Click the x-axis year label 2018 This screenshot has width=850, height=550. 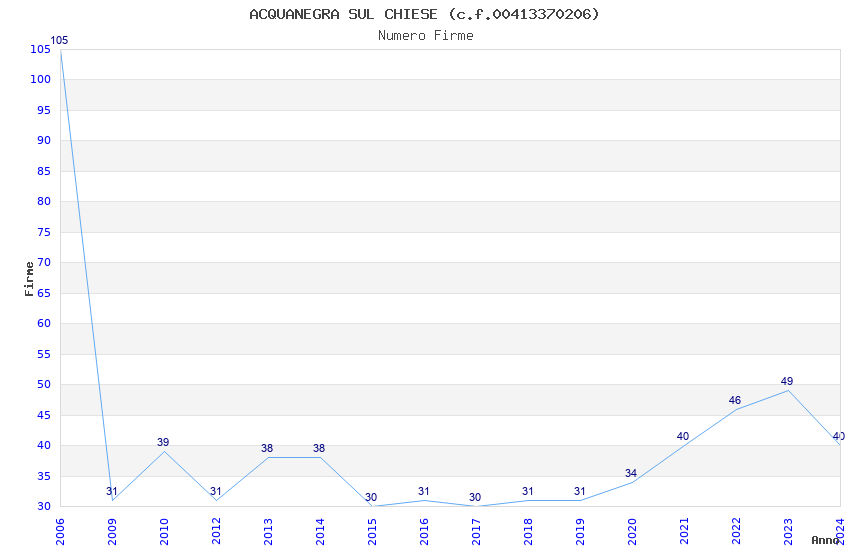[529, 532]
